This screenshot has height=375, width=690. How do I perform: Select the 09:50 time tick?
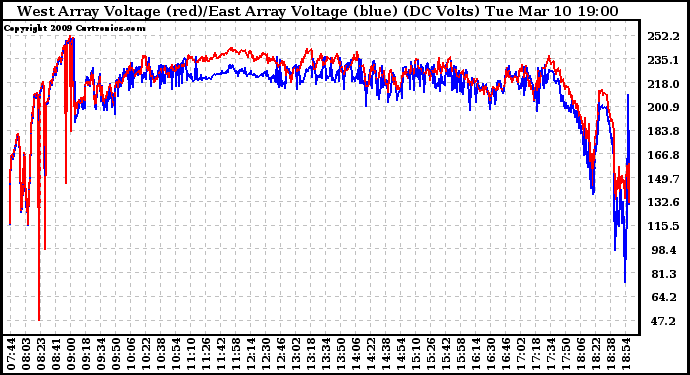pyautogui.click(x=116, y=354)
